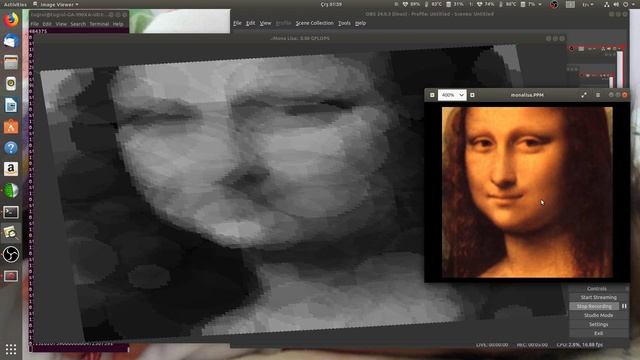
Task: Click Stop Recording in OBS
Action: [x=594, y=306]
